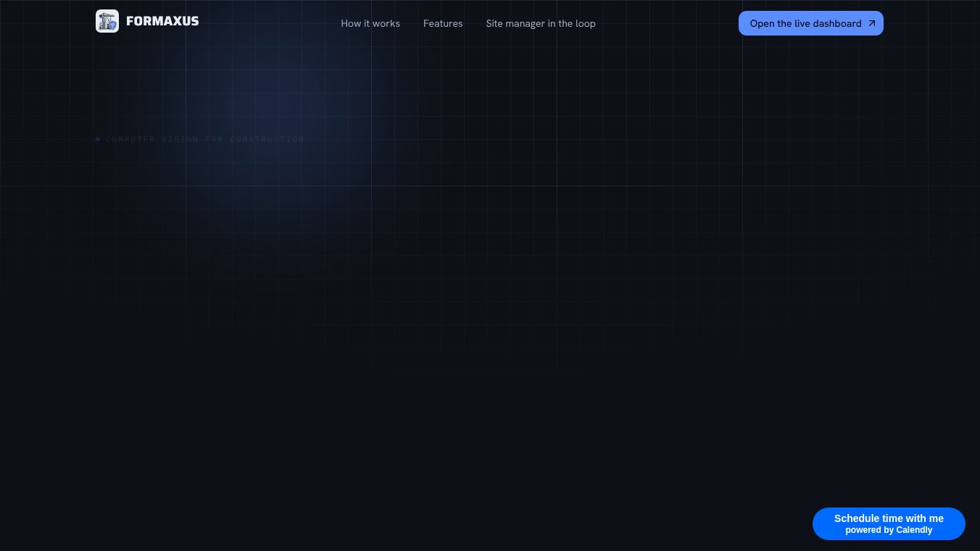
Task: Open the How it works section
Action: (x=370, y=23)
